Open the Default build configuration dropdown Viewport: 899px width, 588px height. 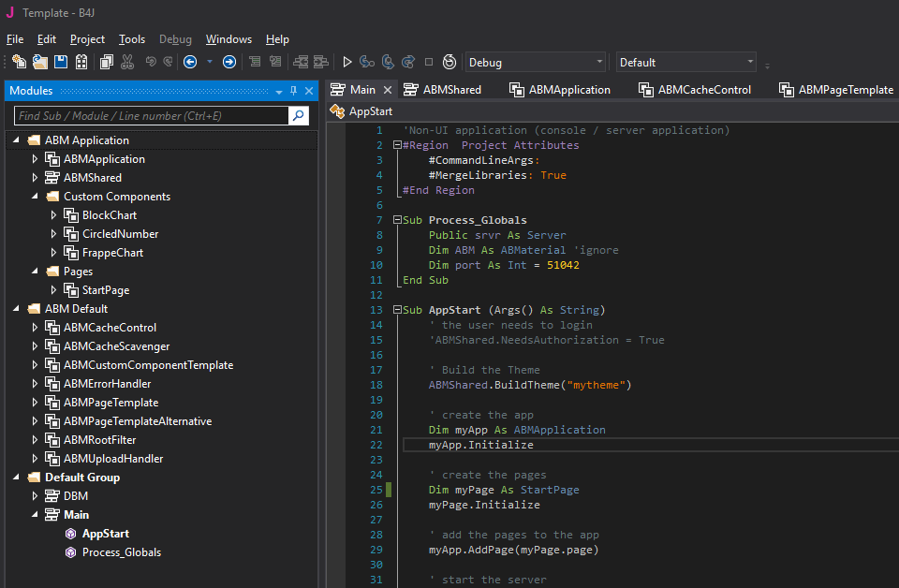[x=685, y=62]
